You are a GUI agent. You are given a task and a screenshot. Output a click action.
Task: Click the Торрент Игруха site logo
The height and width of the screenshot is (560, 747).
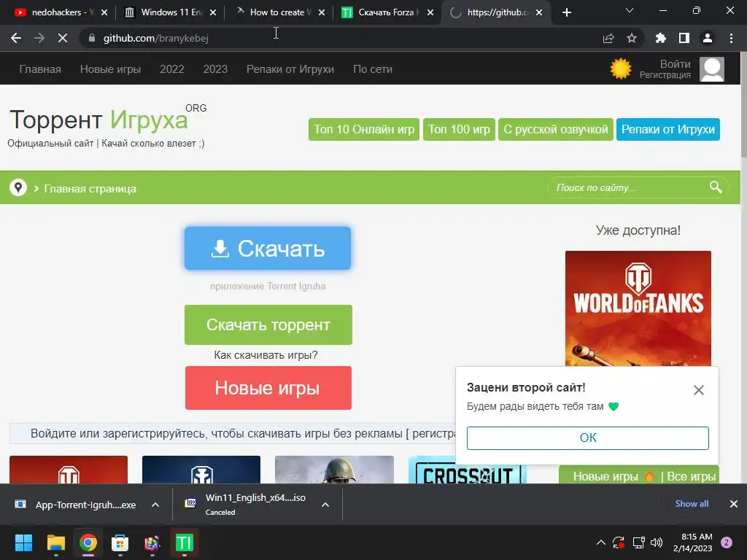click(x=108, y=120)
